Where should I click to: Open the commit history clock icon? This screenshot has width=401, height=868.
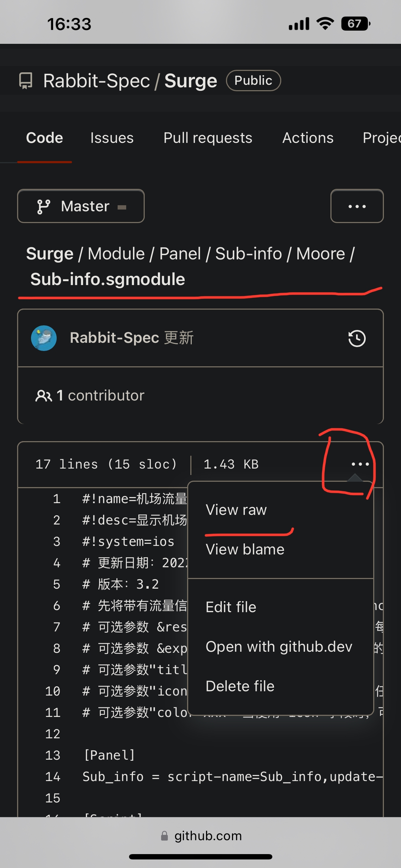pyautogui.click(x=357, y=339)
